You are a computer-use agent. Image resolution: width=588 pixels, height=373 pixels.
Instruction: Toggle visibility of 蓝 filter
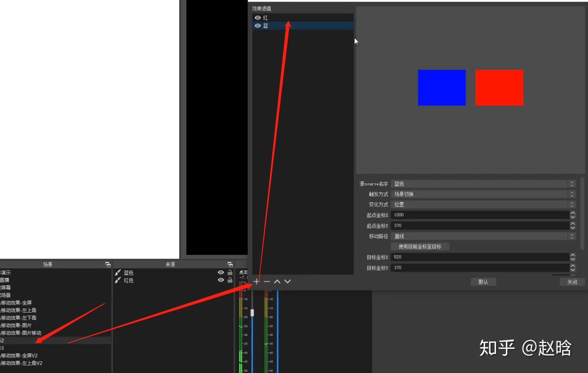[258, 25]
